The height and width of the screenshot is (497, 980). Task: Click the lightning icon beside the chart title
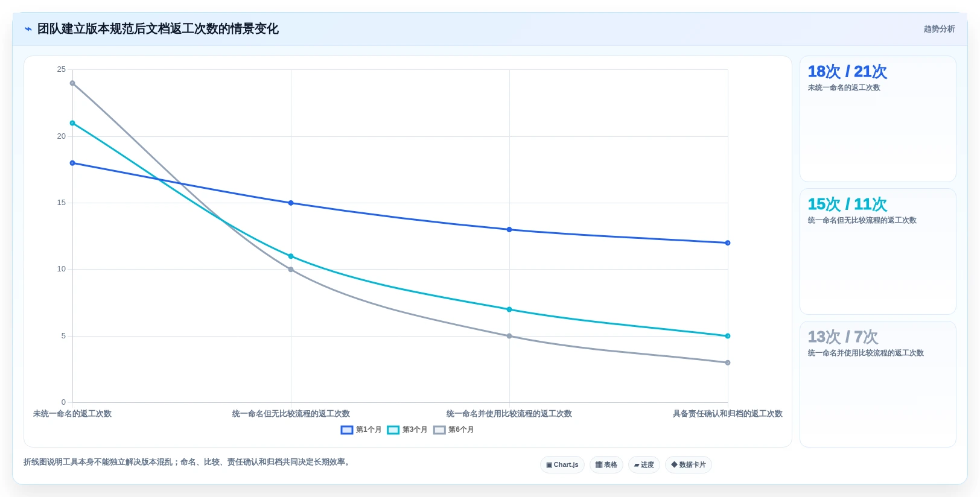coord(28,29)
